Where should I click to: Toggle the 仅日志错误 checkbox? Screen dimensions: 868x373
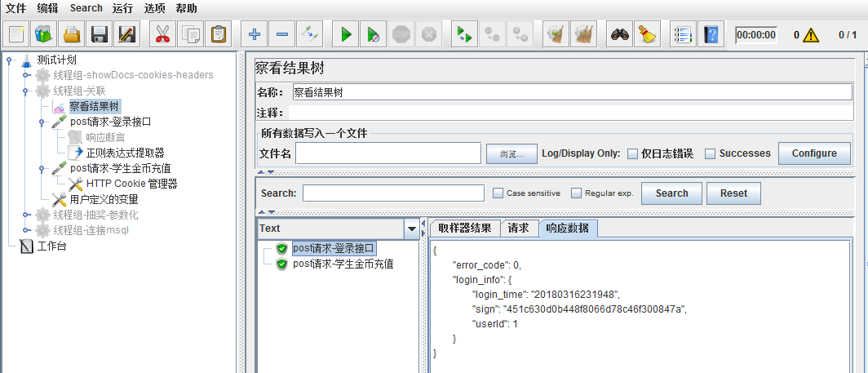[x=632, y=153]
